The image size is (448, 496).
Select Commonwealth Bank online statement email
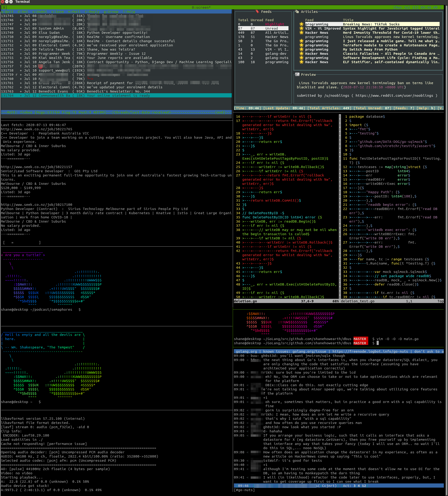coord(118,96)
